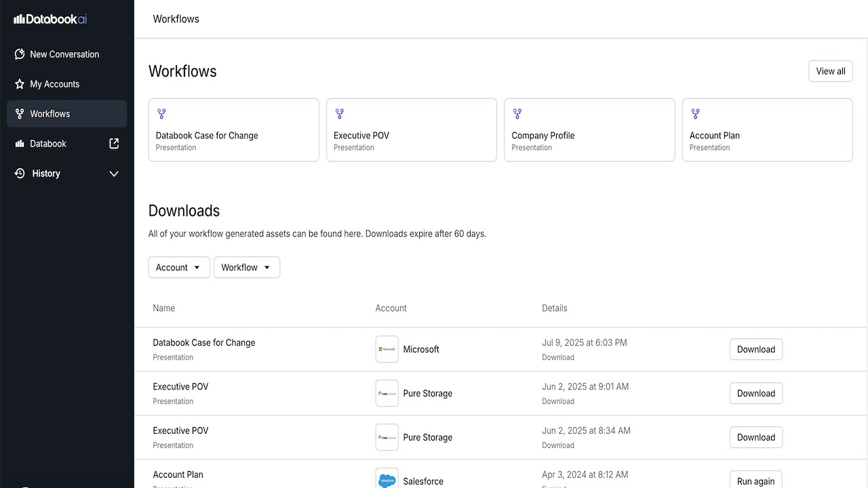The height and width of the screenshot is (488, 868).
Task: Select Workflows in the sidebar menu
Action: pyautogui.click(x=67, y=114)
